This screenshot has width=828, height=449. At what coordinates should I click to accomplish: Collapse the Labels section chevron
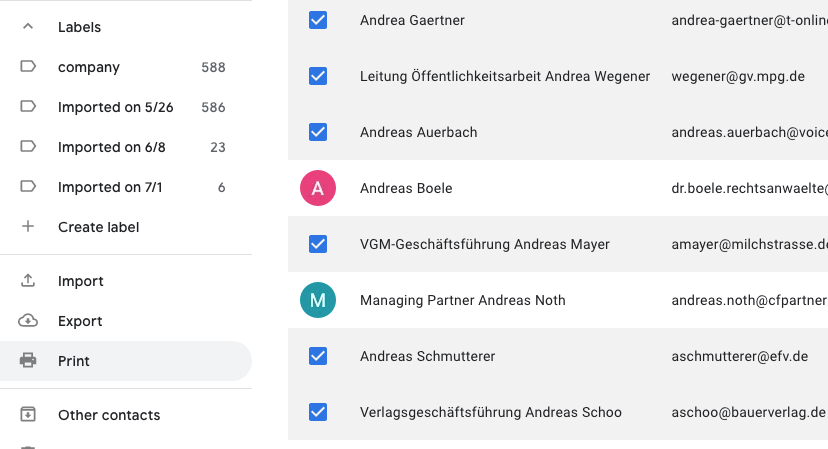click(28, 27)
